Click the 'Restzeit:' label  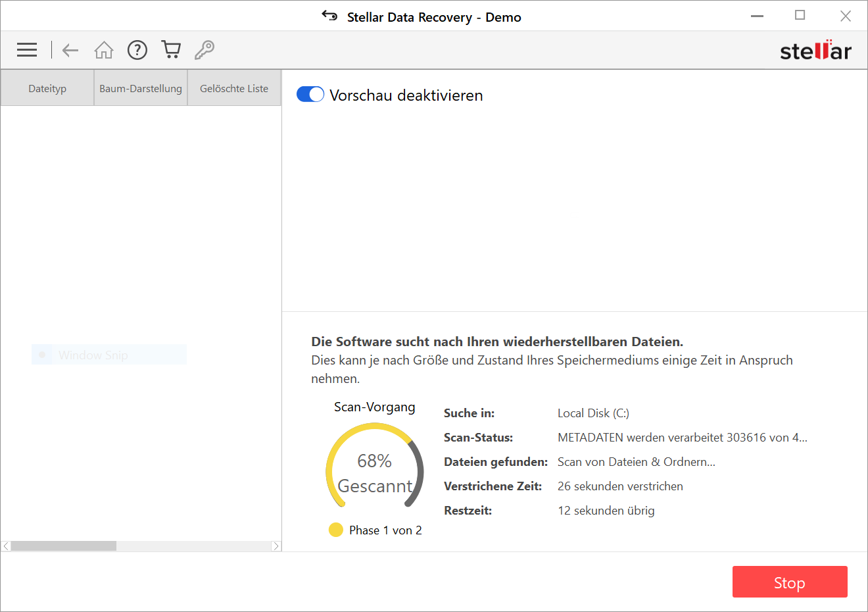click(x=468, y=511)
